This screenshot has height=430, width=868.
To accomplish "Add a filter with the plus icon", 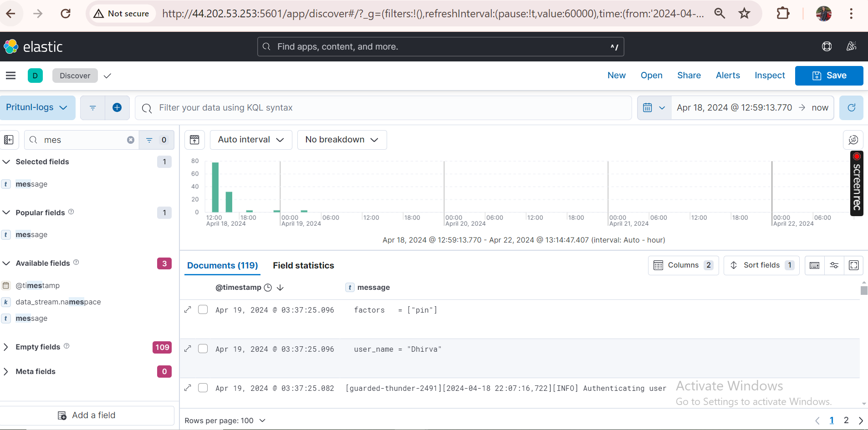I will click(x=117, y=108).
